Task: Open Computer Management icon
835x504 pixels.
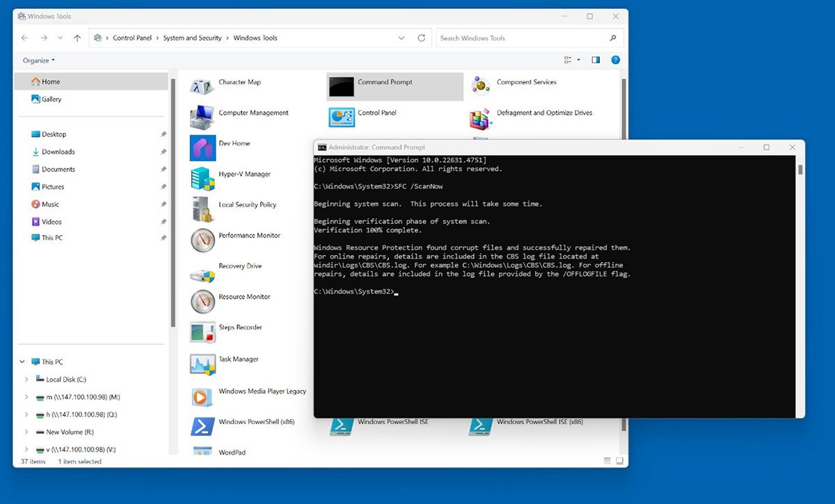Action: (x=202, y=117)
